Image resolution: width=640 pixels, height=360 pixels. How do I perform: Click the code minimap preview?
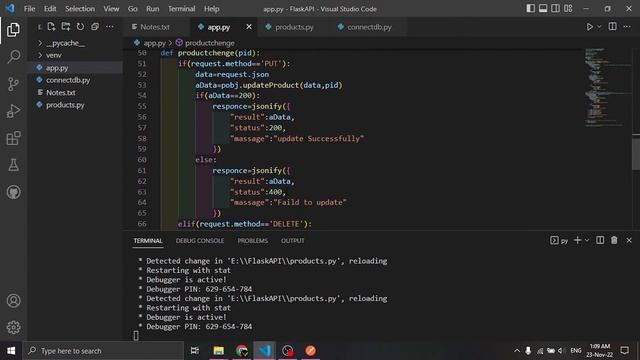[x=608, y=87]
